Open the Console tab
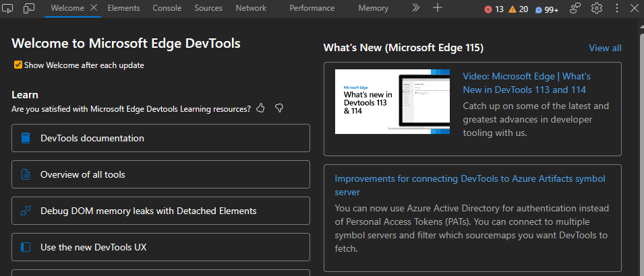Viewport: 644px width, 276px height. [167, 8]
